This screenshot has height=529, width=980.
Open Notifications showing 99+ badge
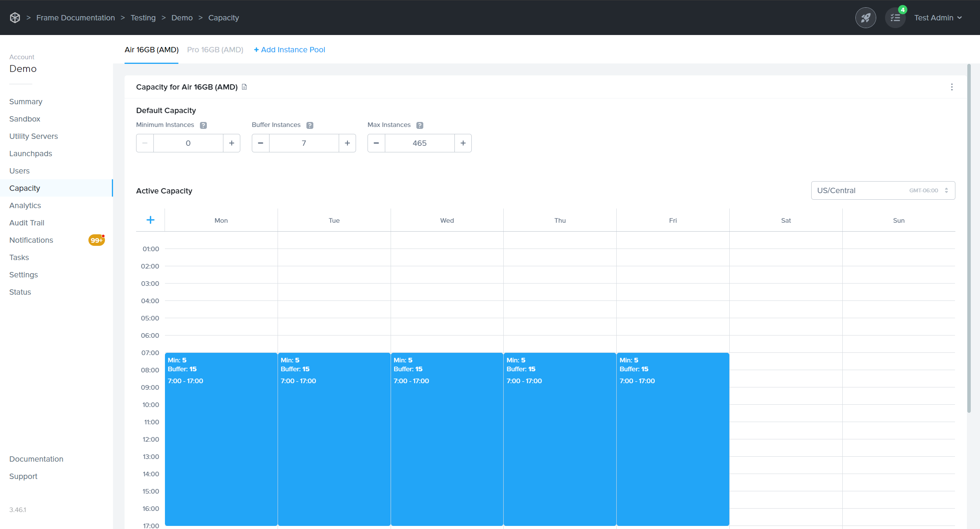(31, 240)
